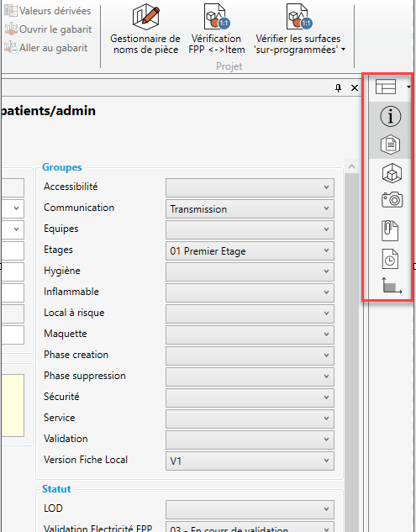Click Valeurs dérivées button
This screenshot has width=416, height=532.
coord(48,11)
